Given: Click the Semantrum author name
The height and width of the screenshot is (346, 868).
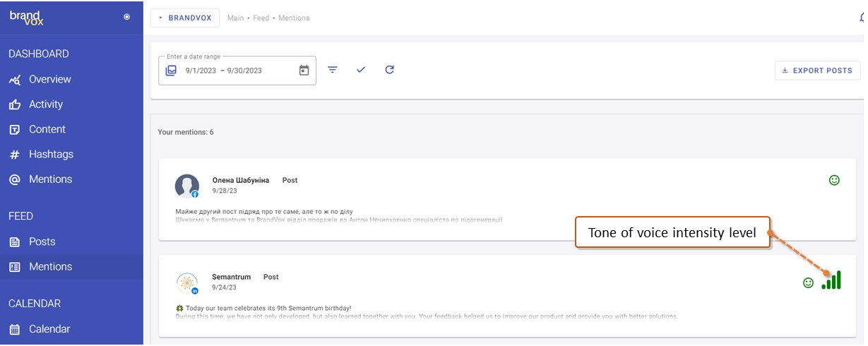Looking at the screenshot, I should click(231, 277).
